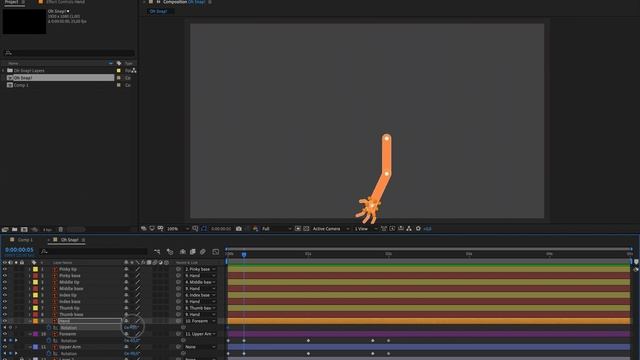Click the Rotation value of the Upper Arm layer

[x=132, y=353]
